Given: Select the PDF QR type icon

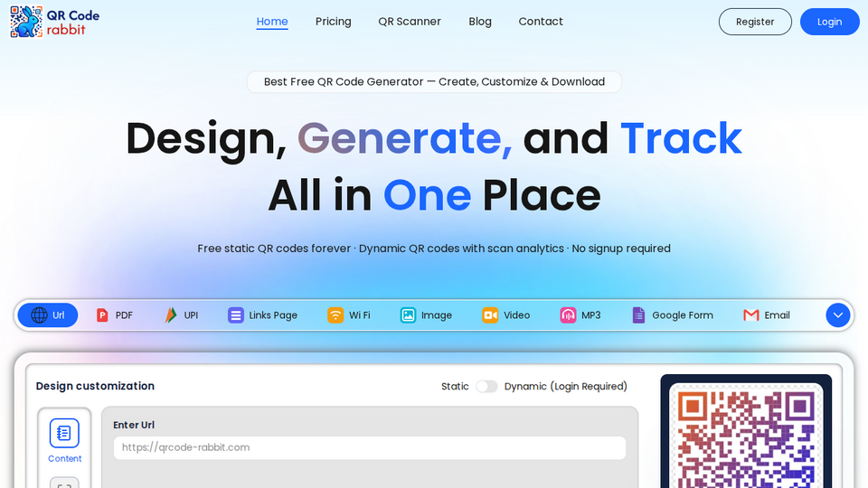Looking at the screenshot, I should [102, 315].
